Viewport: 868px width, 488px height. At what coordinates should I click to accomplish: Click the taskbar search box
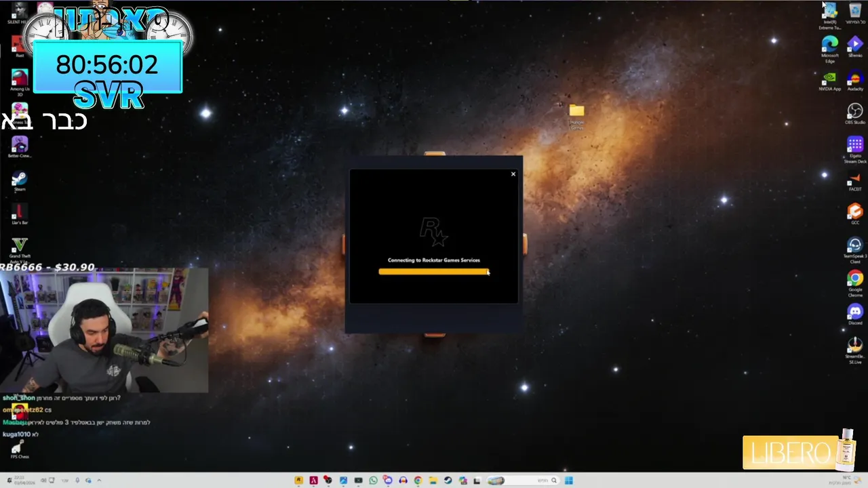pyautogui.click(x=524, y=481)
